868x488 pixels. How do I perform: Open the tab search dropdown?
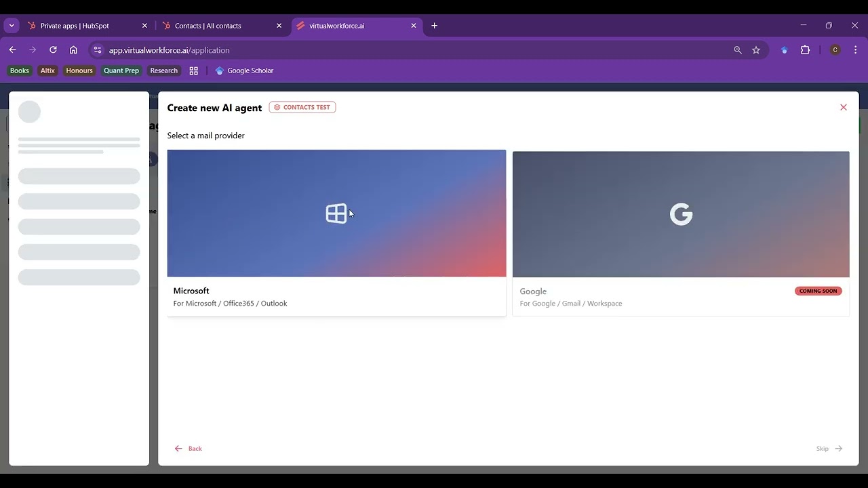pyautogui.click(x=12, y=26)
